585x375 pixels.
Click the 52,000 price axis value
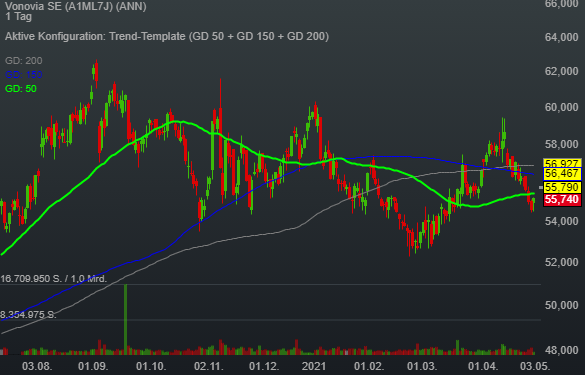point(561,262)
